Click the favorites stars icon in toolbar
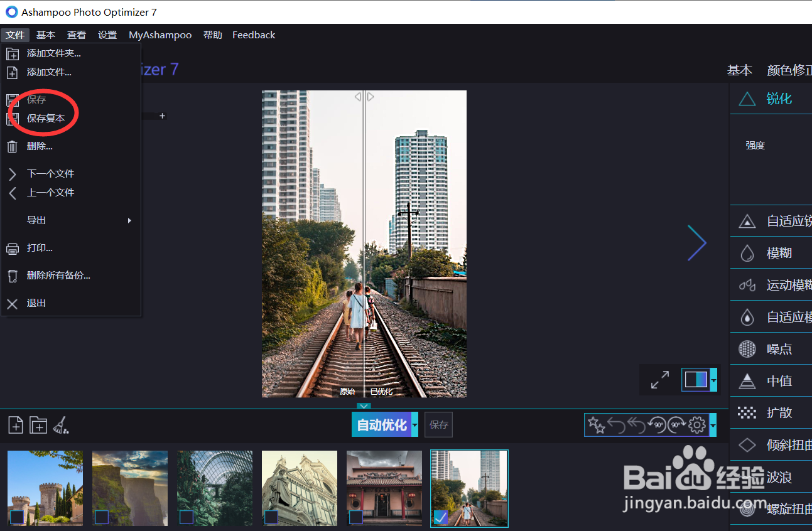The width and height of the screenshot is (812, 531). click(x=596, y=426)
